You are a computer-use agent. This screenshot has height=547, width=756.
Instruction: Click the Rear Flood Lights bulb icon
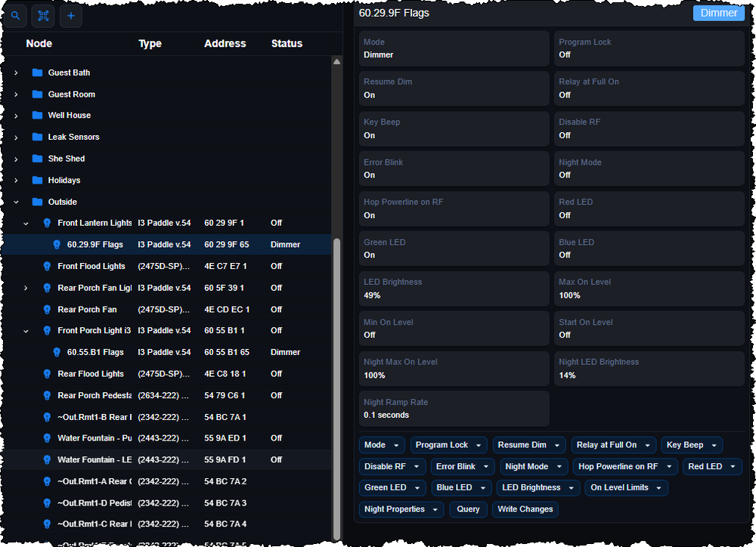47,374
